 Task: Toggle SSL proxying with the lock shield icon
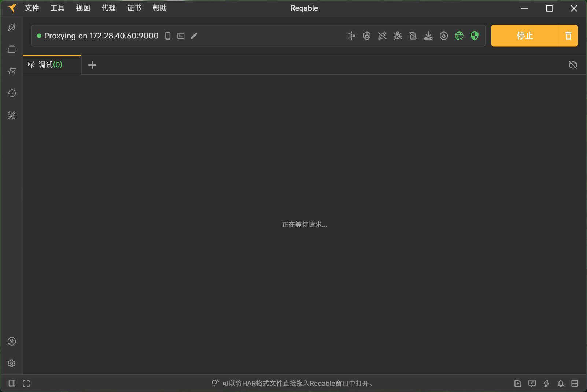pyautogui.click(x=367, y=36)
